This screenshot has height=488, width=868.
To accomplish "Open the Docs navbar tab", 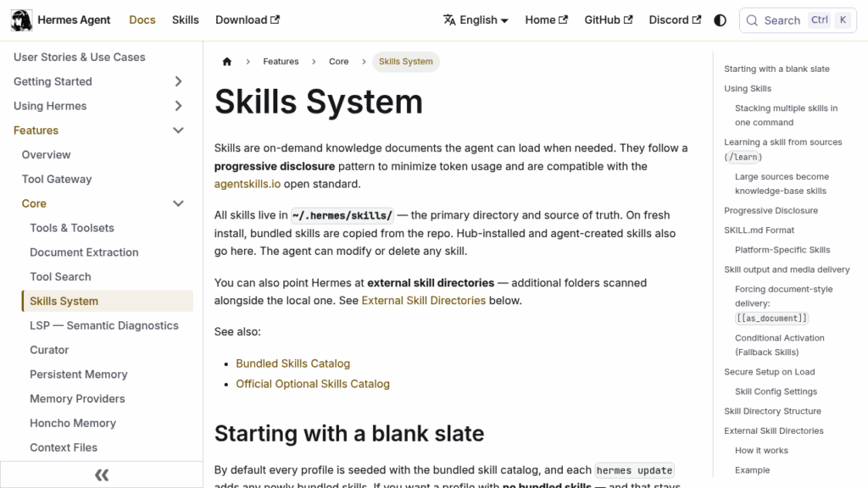I will 142,20.
